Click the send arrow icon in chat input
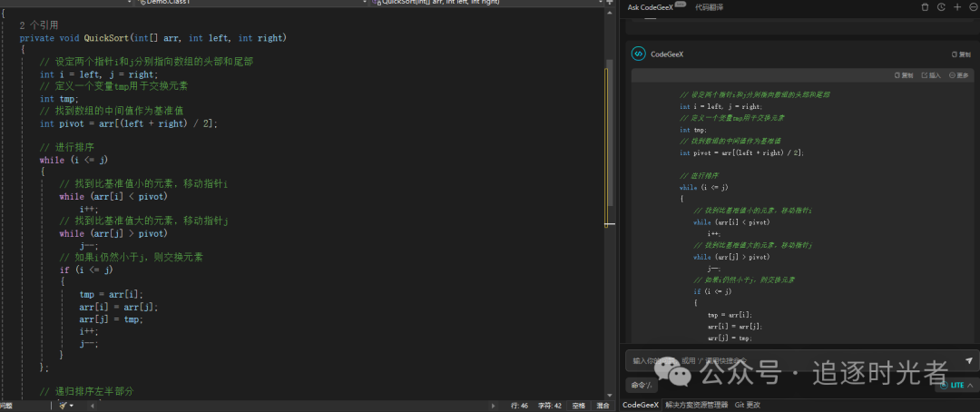 (x=969, y=360)
